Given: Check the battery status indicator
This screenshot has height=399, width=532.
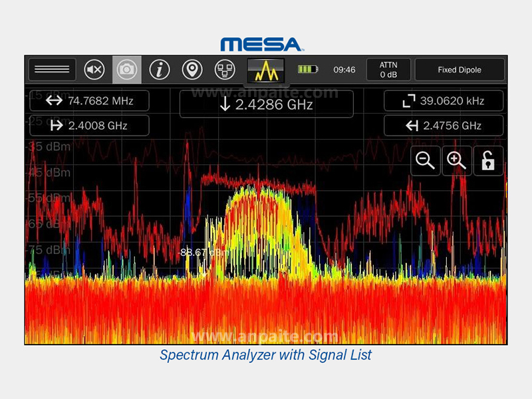Looking at the screenshot, I should point(308,69).
